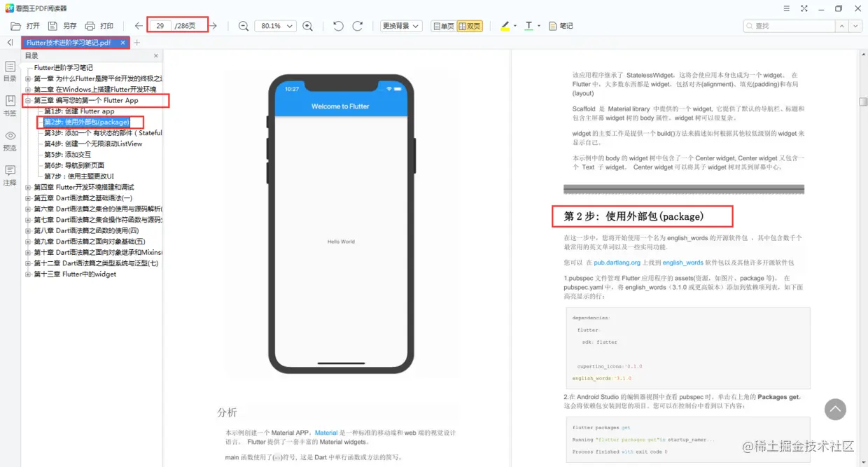Select 第6步: 导航到新页面 entry
This screenshot has width=868, height=467.
tap(74, 165)
